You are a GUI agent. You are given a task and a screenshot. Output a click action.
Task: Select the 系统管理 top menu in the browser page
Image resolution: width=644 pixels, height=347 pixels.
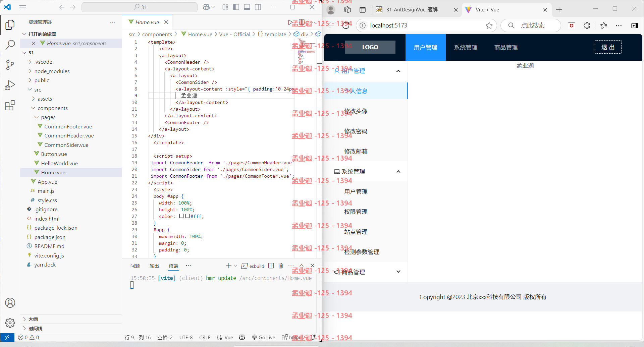coord(466,47)
